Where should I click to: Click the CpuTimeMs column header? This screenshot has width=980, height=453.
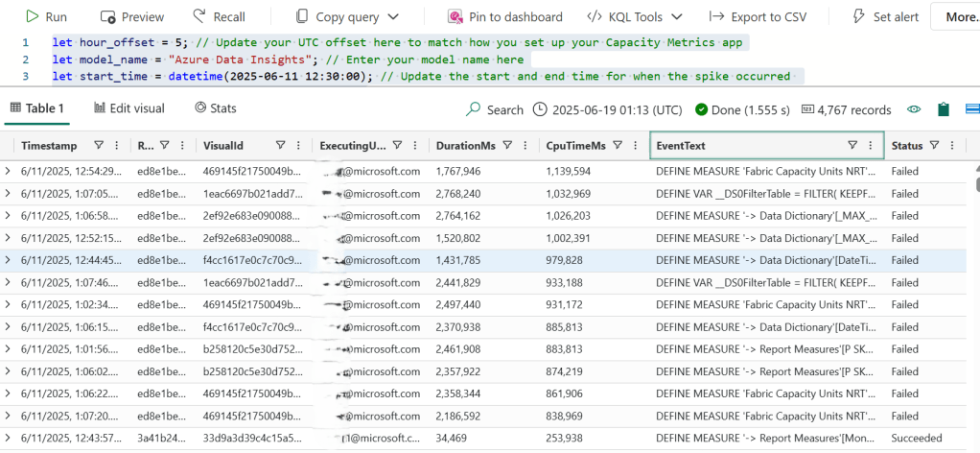click(575, 146)
